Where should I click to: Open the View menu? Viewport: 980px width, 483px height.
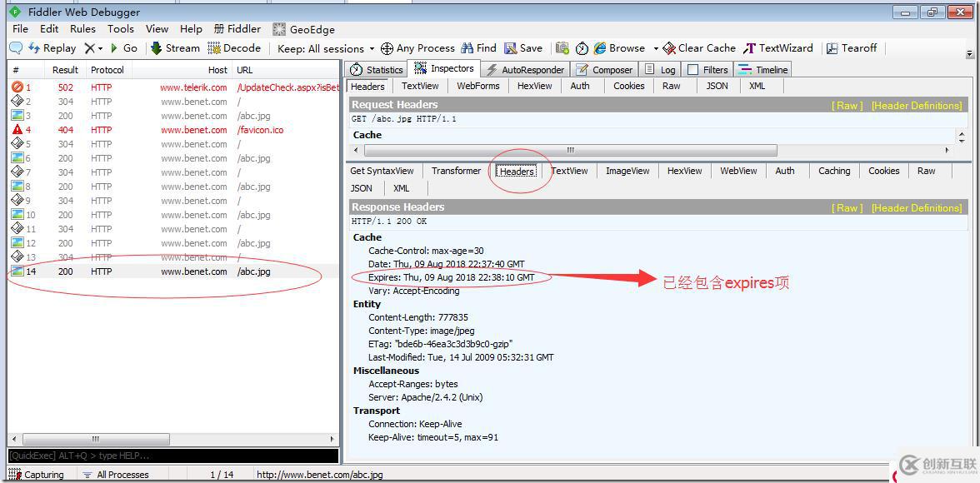(x=157, y=29)
